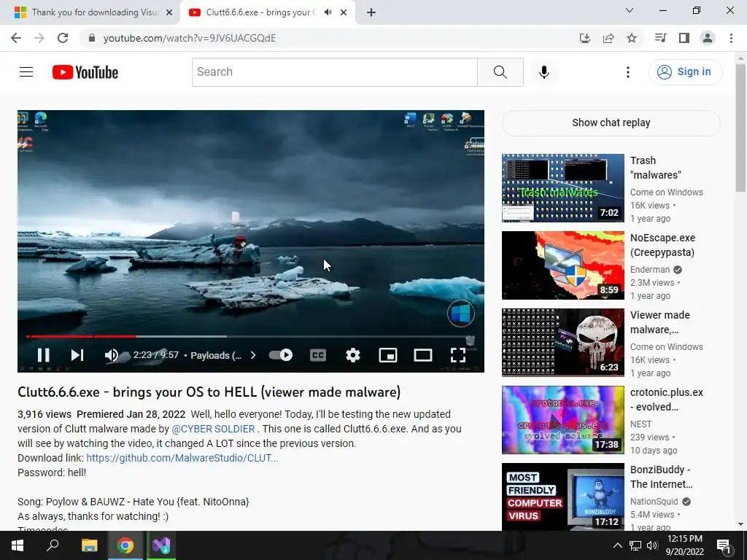
Task: Mute the tab audio speaker icon
Action: pyautogui.click(x=328, y=12)
